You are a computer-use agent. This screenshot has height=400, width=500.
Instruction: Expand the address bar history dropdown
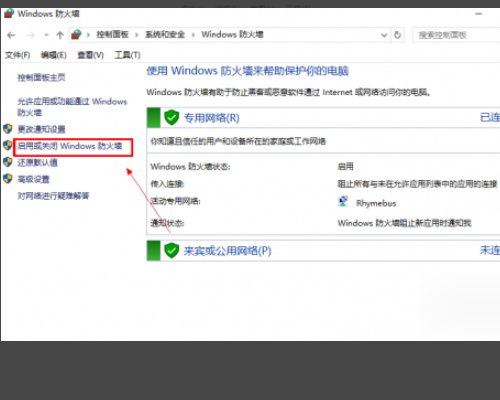pos(384,35)
